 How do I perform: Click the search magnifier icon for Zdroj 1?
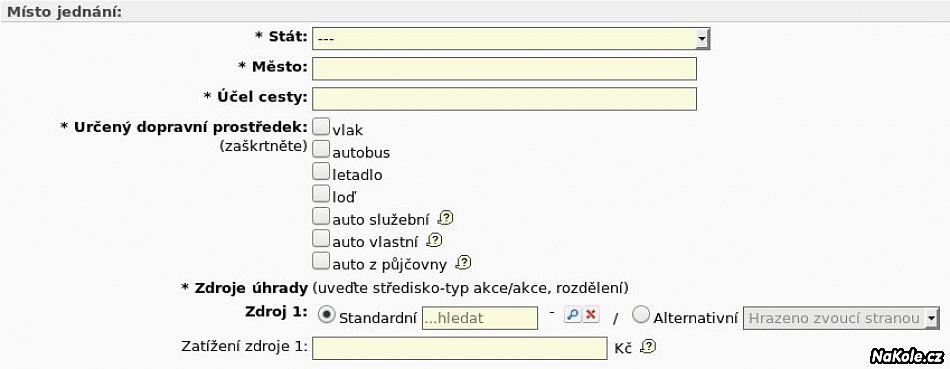pyautogui.click(x=573, y=314)
